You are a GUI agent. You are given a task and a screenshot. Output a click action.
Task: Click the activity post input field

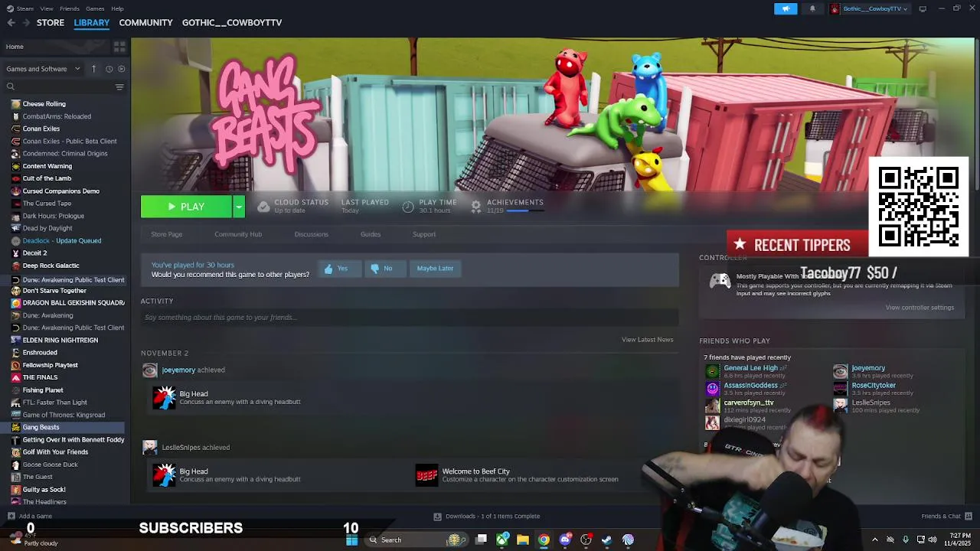coord(409,318)
